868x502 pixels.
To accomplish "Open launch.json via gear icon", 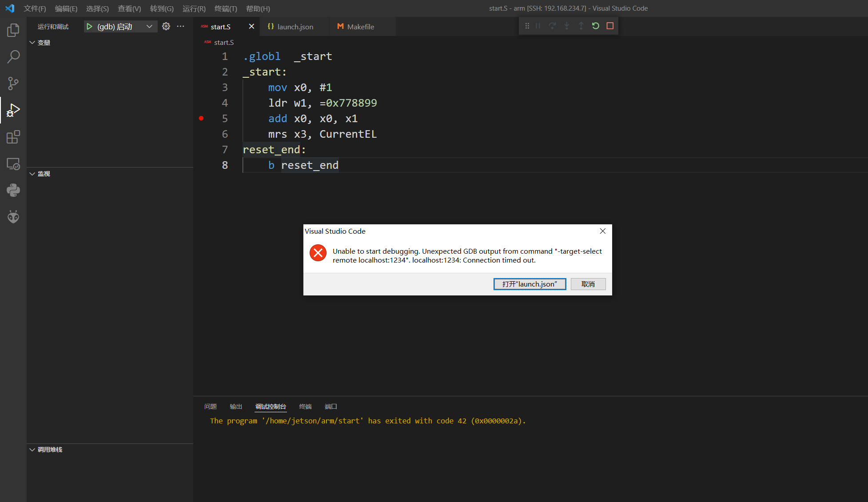I will pos(166,27).
